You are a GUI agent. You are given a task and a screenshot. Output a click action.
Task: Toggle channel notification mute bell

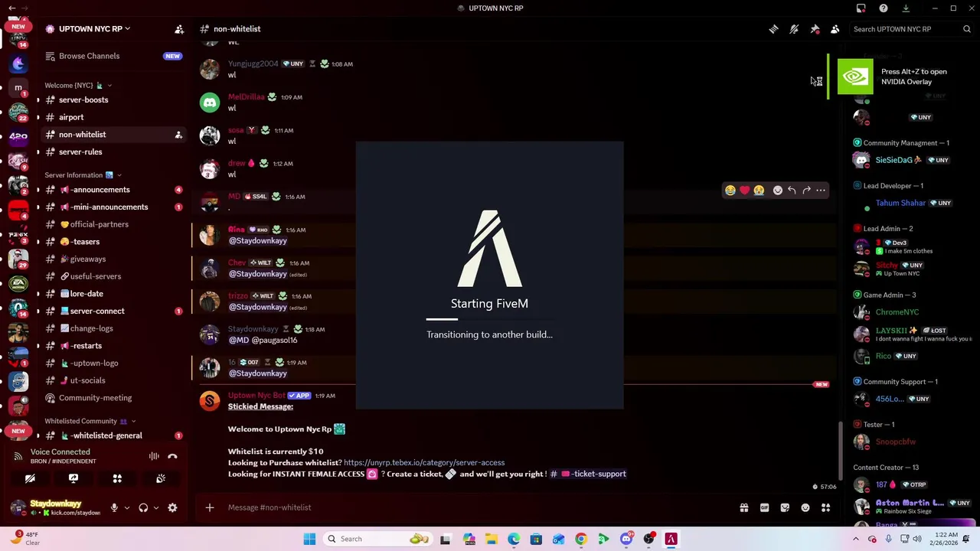click(794, 29)
